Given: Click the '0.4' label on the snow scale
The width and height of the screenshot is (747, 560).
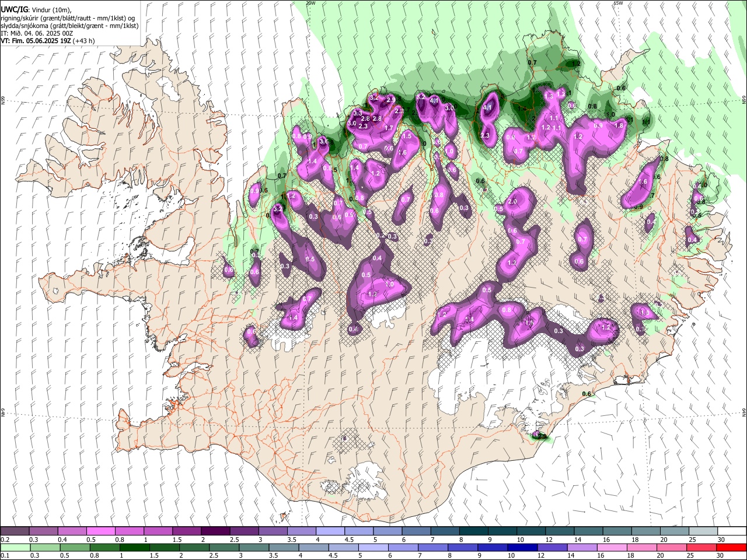Looking at the screenshot, I should (x=63, y=540).
